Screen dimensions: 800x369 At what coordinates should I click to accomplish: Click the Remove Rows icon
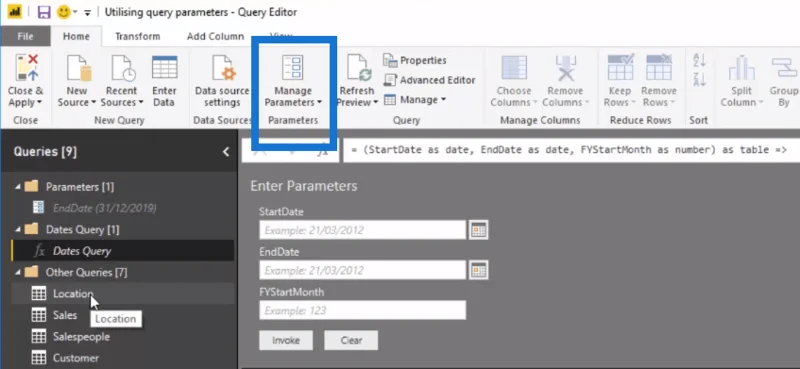(659, 67)
